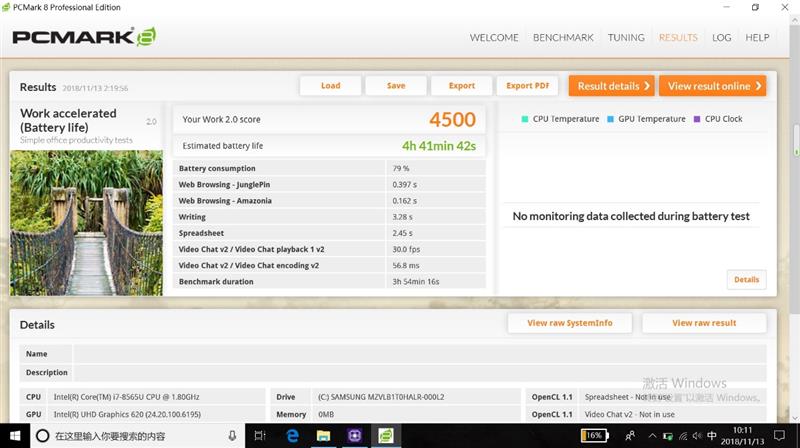
Task: Click the Export button
Action: coord(462,86)
